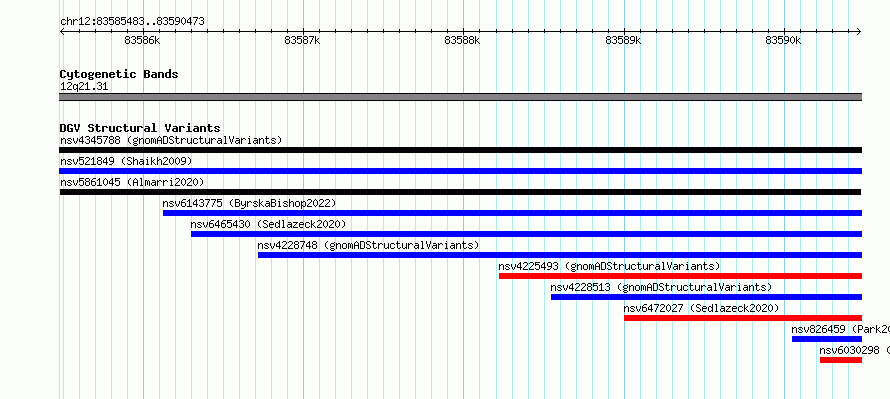The height and width of the screenshot is (399, 890).
Task: Click the nsv826459 variant label
Action: click(840, 329)
